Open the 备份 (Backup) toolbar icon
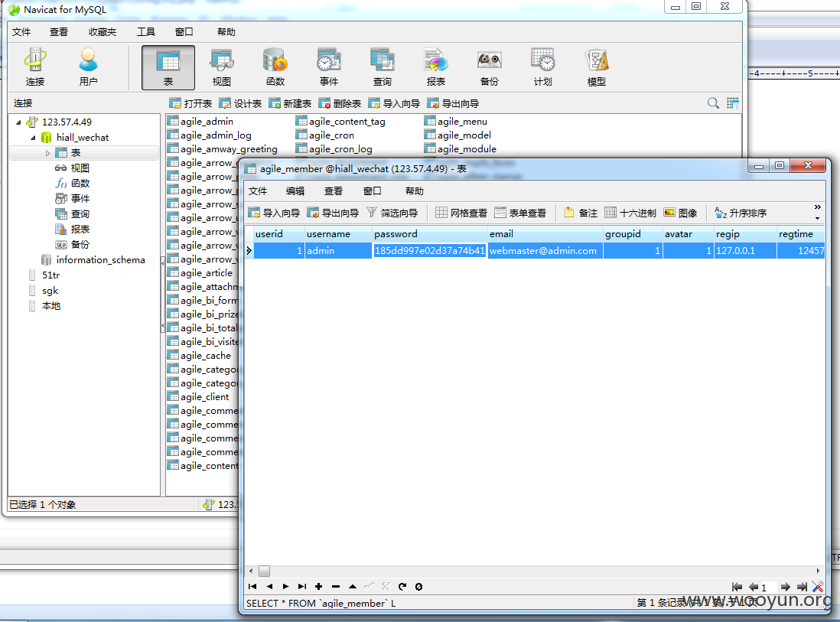This screenshot has height=622, width=840. pos(490,67)
